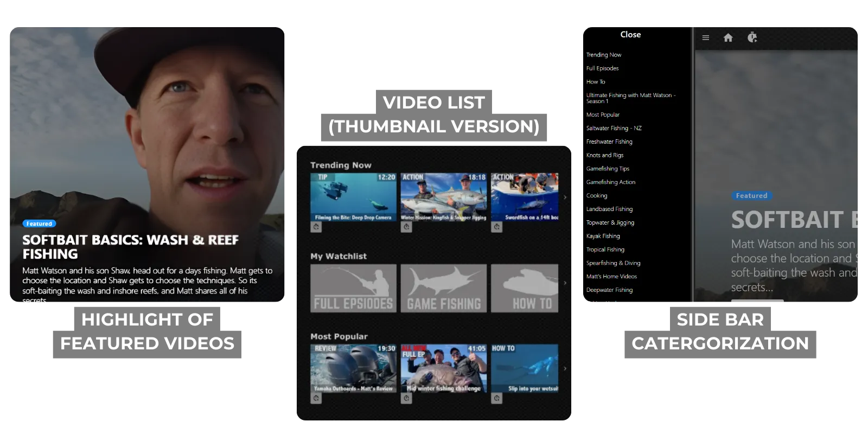The image size is (868, 434).
Task: Add Deep Drop Camera video to watchlist
Action: [x=316, y=227]
